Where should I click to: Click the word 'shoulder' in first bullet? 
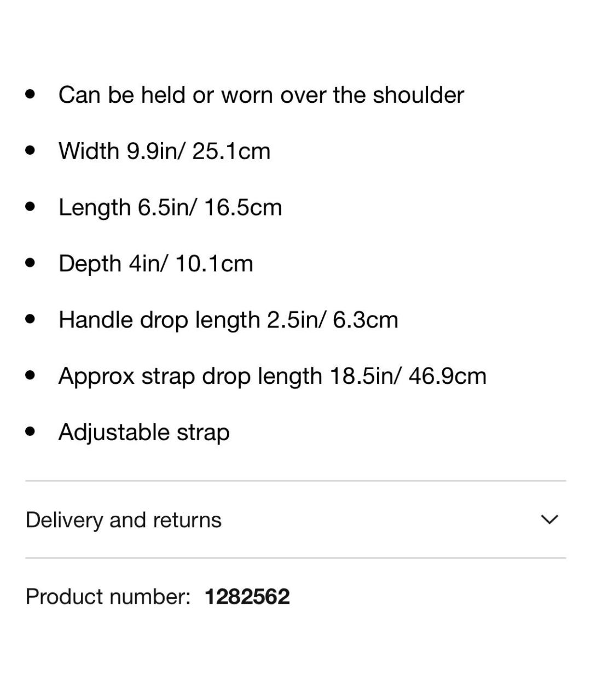pyautogui.click(x=419, y=95)
